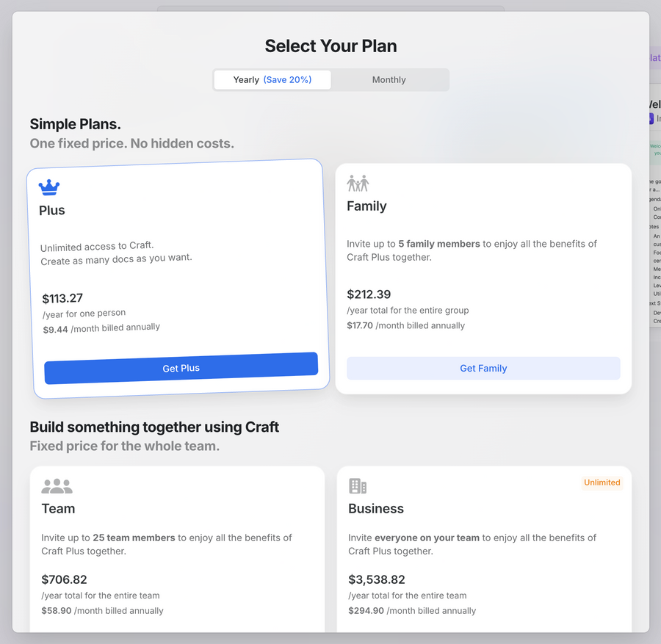Click the blue Craft logo in background sidebar

[651, 118]
